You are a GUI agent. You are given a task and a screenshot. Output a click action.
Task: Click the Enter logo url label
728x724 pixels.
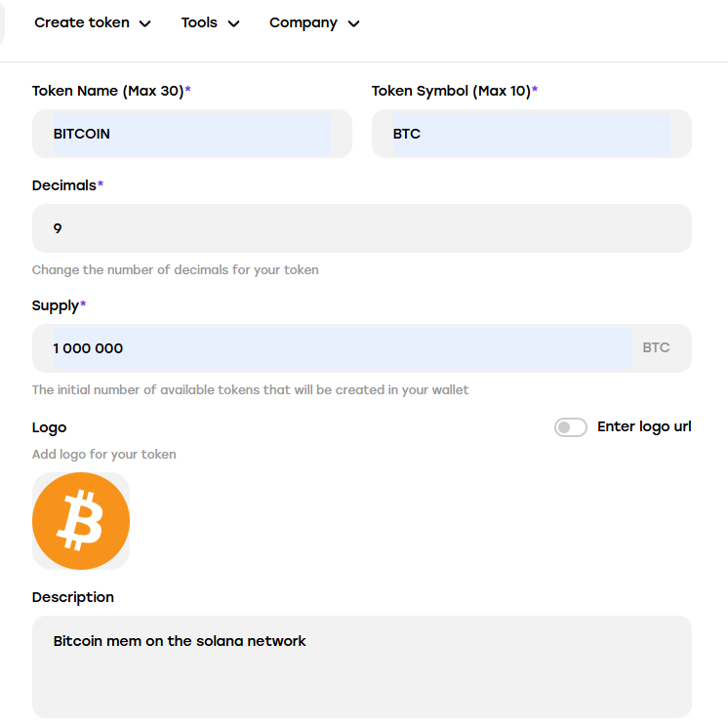tap(644, 426)
